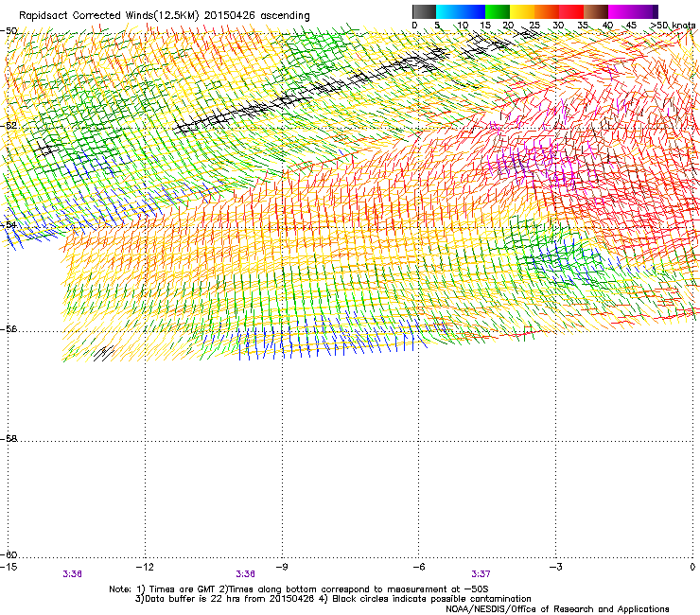Click the 'NOAA/NESDIS/Office of Research and Applications' credit
This screenshot has width=700, height=615.
tap(557, 609)
